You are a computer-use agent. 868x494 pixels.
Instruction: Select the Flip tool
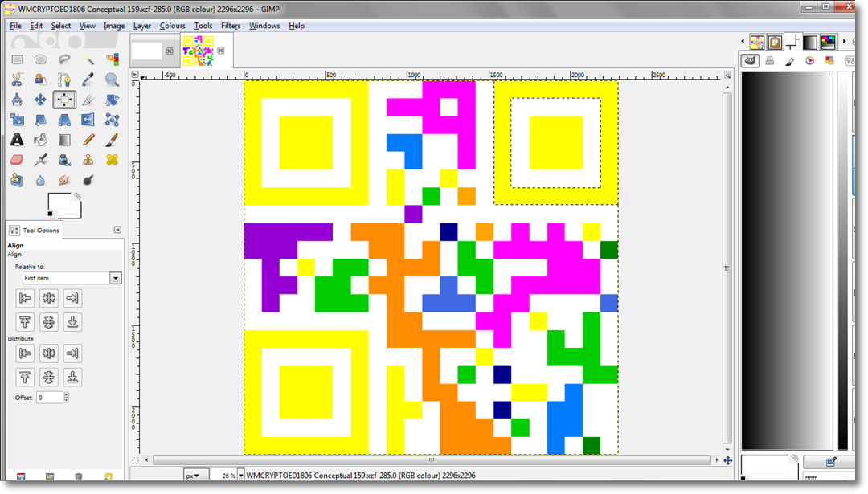[88, 120]
